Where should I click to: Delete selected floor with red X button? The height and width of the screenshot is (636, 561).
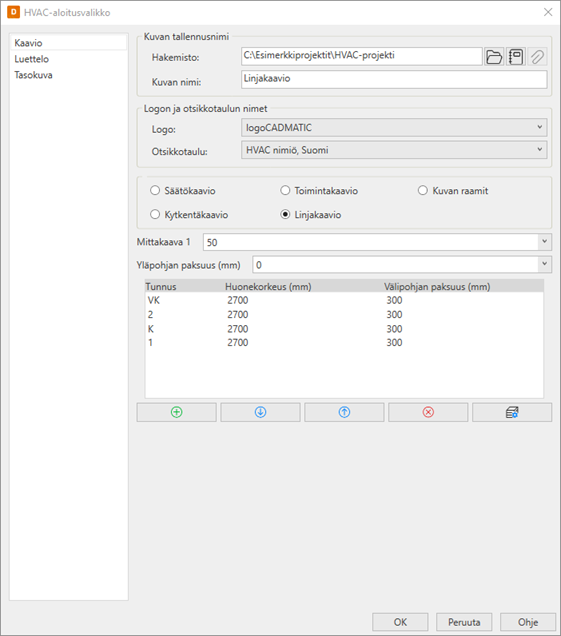428,412
